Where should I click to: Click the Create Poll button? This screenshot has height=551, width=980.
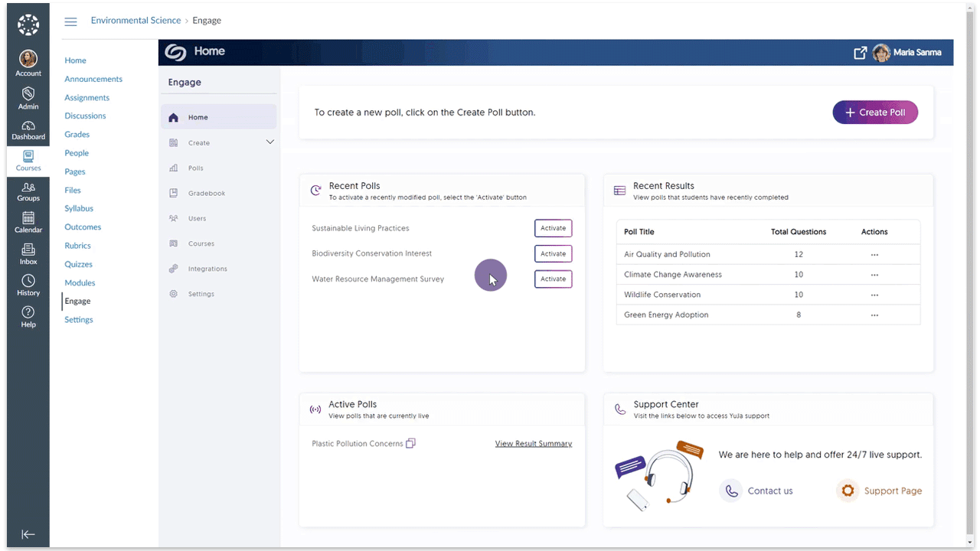[874, 112]
